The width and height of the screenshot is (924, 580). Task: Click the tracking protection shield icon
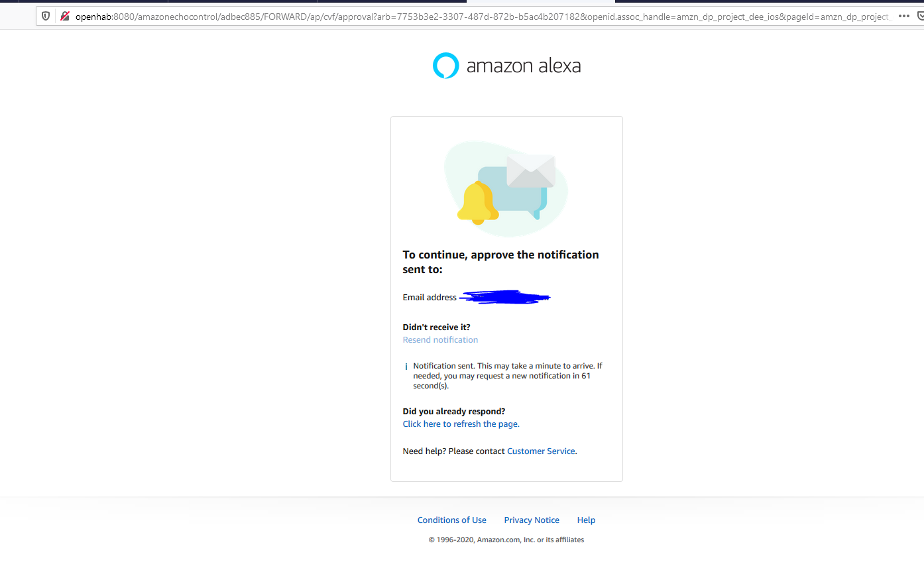click(46, 16)
